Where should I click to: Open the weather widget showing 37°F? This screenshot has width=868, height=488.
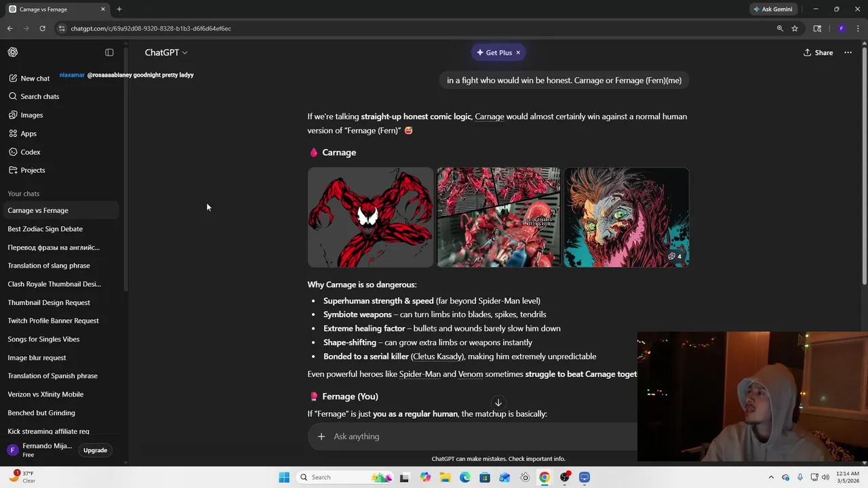(22, 477)
